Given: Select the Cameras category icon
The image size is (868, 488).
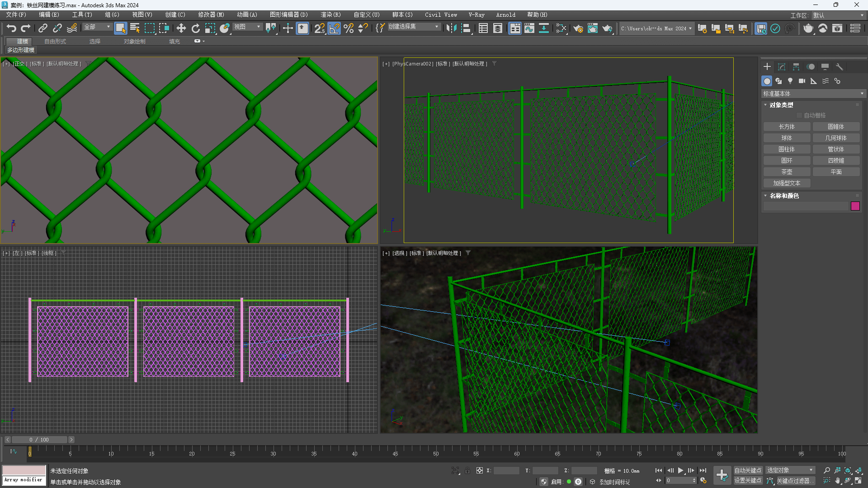Looking at the screenshot, I should (x=802, y=81).
